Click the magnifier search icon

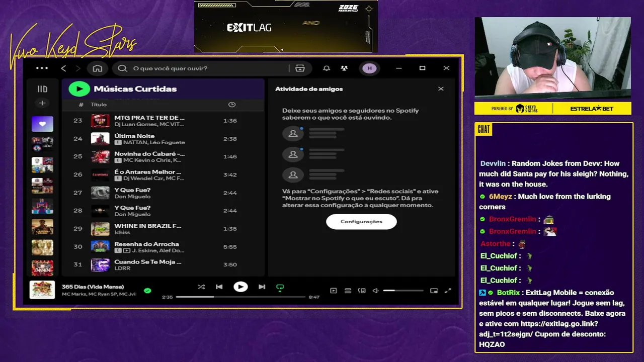(122, 68)
